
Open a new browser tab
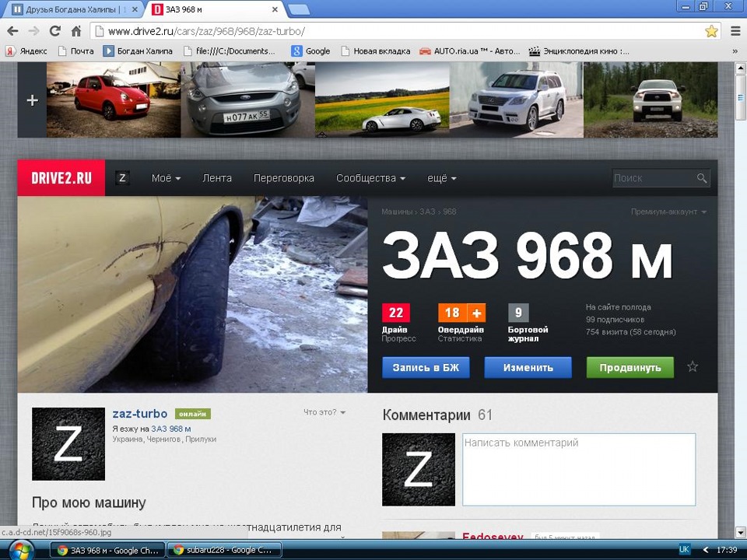click(299, 9)
